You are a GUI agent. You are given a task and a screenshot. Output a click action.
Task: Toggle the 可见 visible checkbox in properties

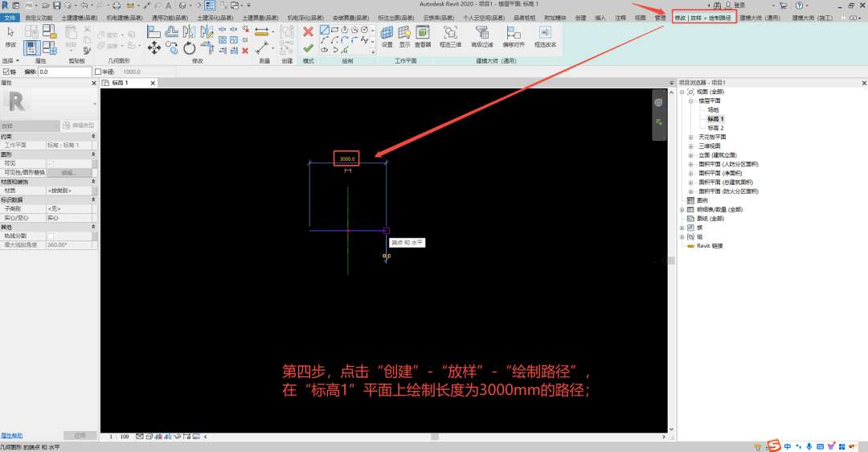[51, 163]
